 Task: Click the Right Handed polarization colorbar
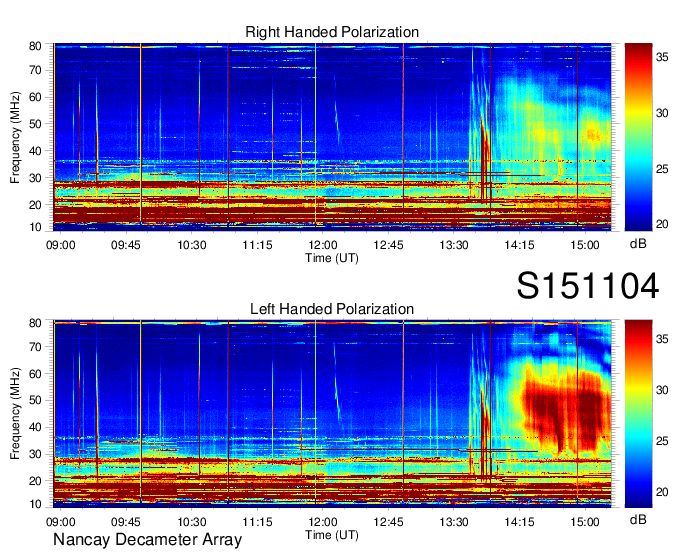638,137
